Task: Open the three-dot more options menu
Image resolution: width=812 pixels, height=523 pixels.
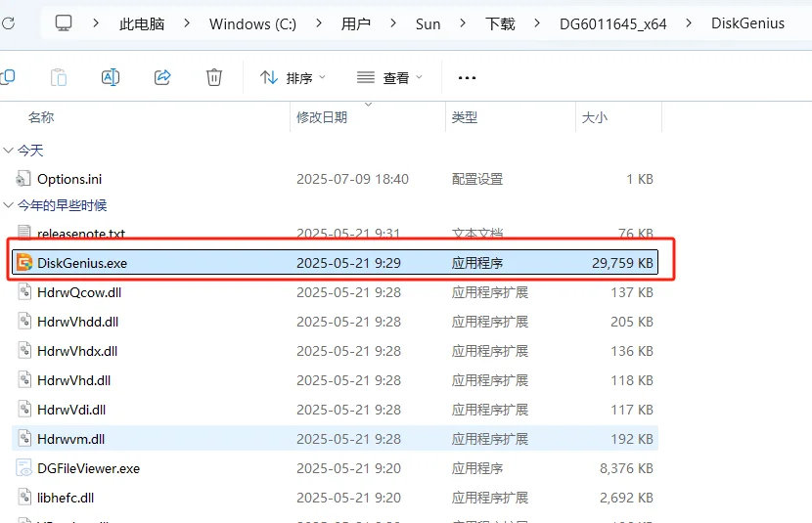Action: tap(467, 78)
